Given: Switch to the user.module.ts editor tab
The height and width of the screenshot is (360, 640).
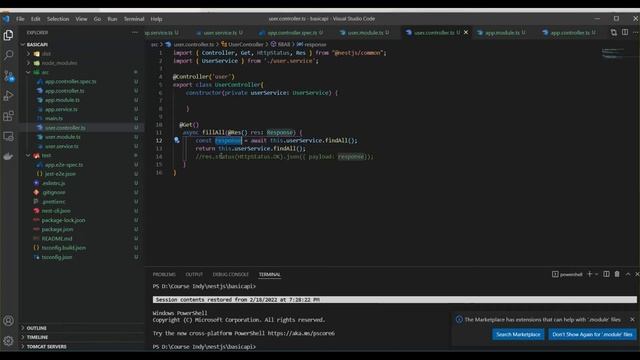Looking at the screenshot, I should pos(365,32).
